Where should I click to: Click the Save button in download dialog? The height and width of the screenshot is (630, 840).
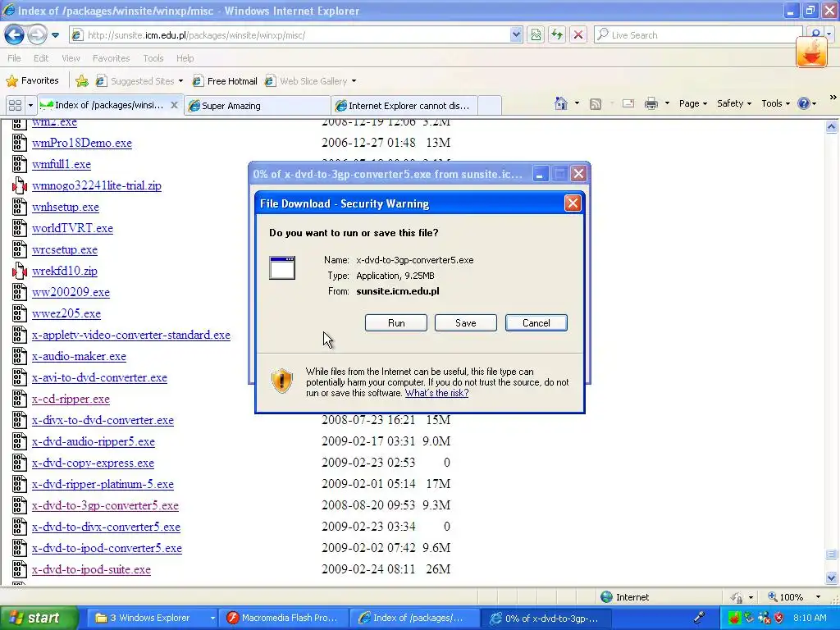click(x=466, y=323)
